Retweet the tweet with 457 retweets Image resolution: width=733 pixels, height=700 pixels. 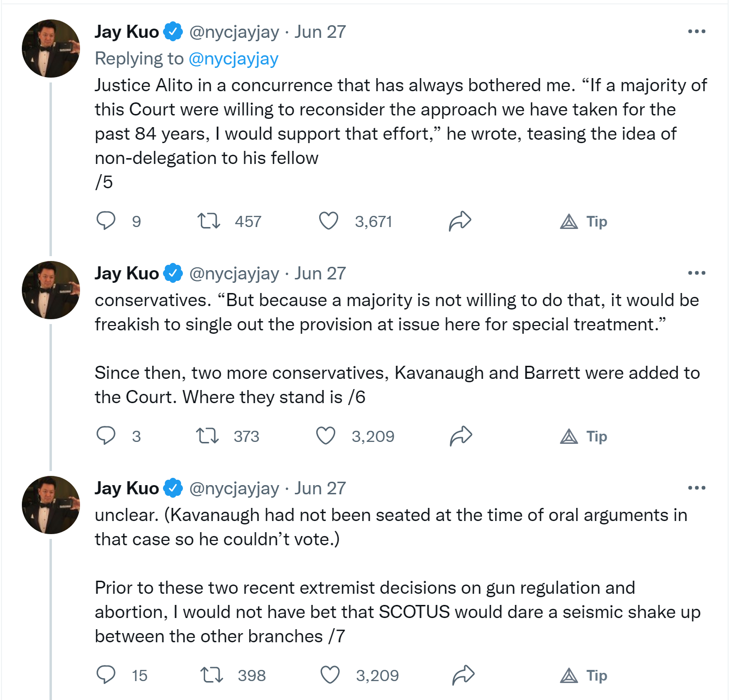(x=209, y=221)
